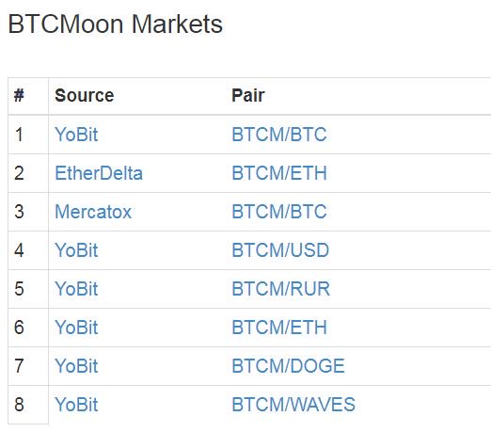Click YoBit source in row 7
This screenshot has height=448, width=491.
pos(76,366)
